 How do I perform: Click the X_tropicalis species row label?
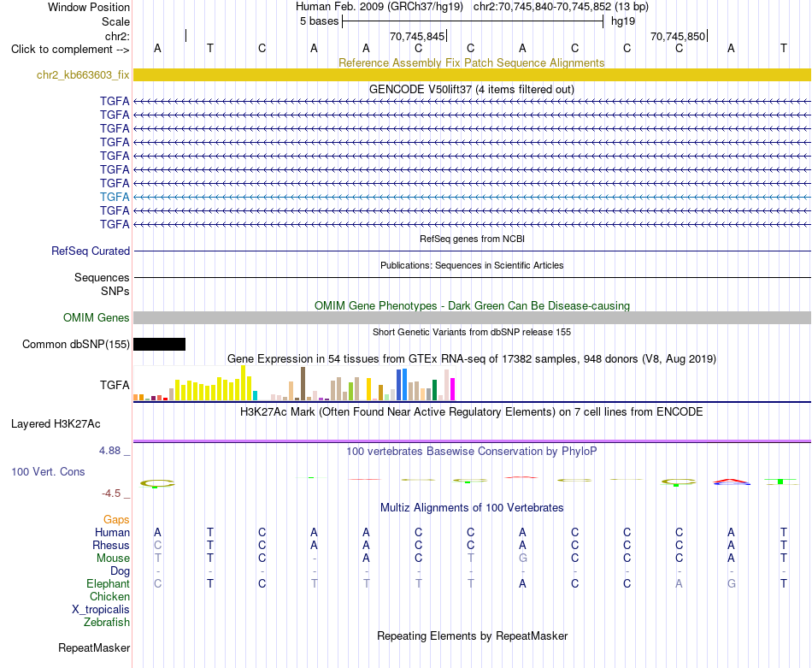[x=101, y=610]
